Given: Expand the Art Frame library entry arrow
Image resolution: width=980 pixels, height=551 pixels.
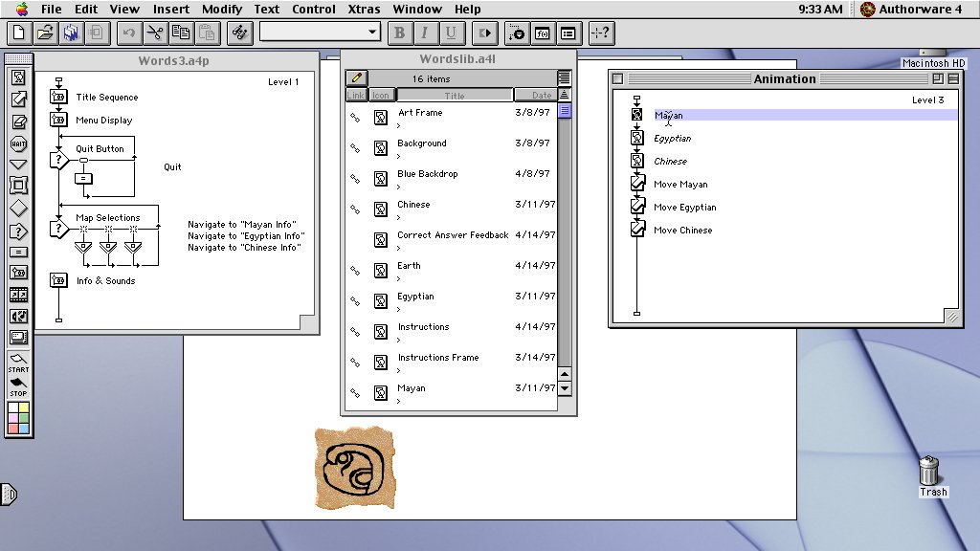Looking at the screenshot, I should [x=400, y=124].
